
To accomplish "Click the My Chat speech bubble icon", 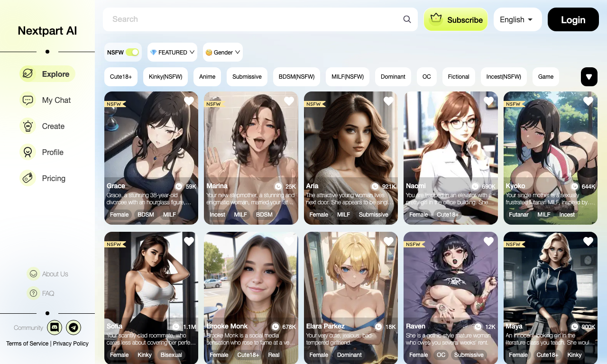I will click(28, 100).
